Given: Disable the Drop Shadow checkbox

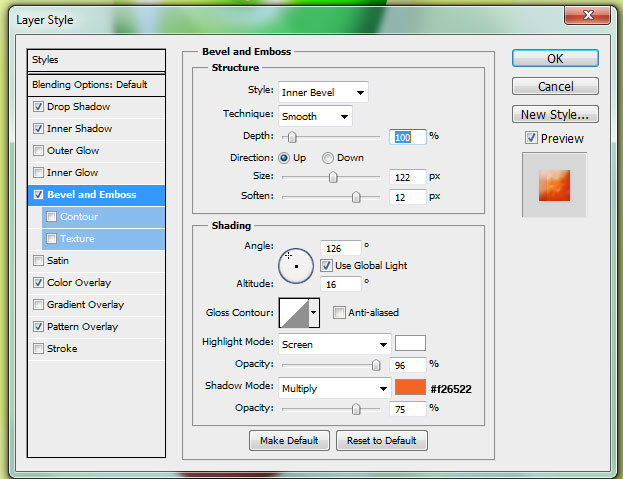Looking at the screenshot, I should 38,107.
